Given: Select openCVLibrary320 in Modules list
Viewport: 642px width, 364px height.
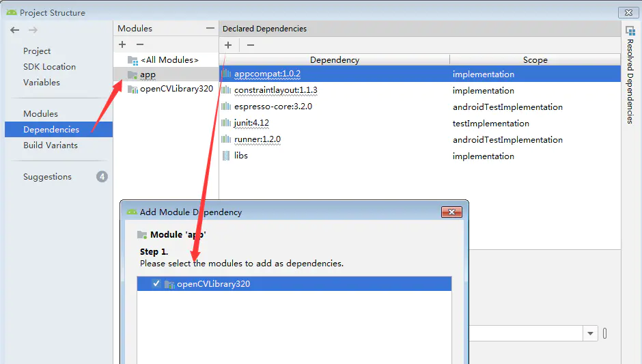Looking at the screenshot, I should coord(176,89).
